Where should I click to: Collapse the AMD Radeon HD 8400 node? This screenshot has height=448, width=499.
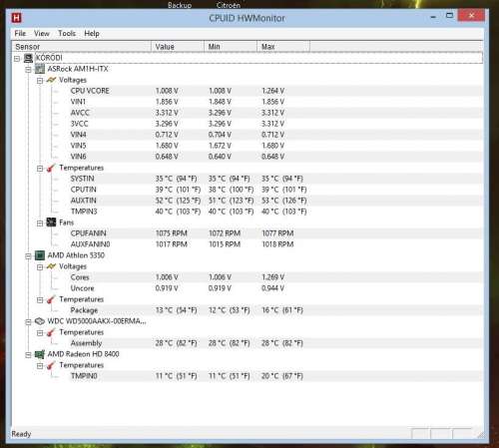pyautogui.click(x=28, y=355)
